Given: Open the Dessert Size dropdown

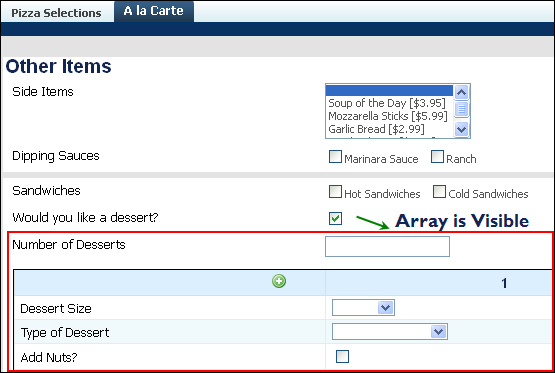Looking at the screenshot, I should [363, 308].
